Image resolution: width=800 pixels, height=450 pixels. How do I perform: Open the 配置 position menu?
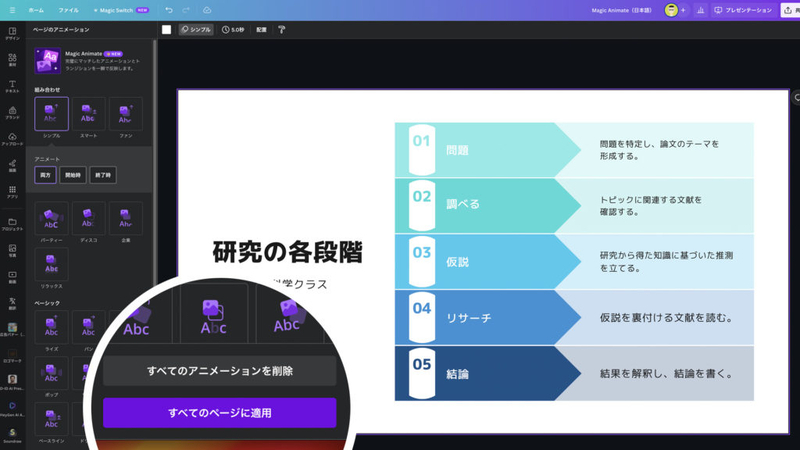(x=261, y=30)
